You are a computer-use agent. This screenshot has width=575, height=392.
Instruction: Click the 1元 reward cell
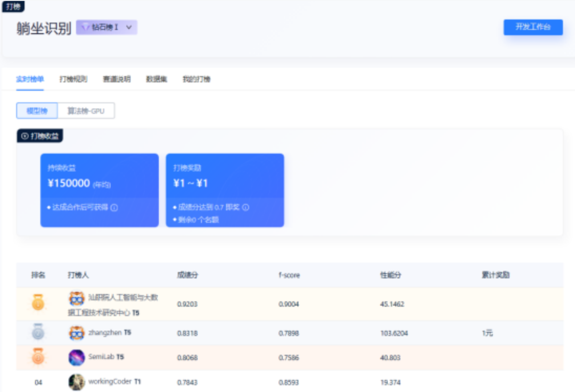487,333
